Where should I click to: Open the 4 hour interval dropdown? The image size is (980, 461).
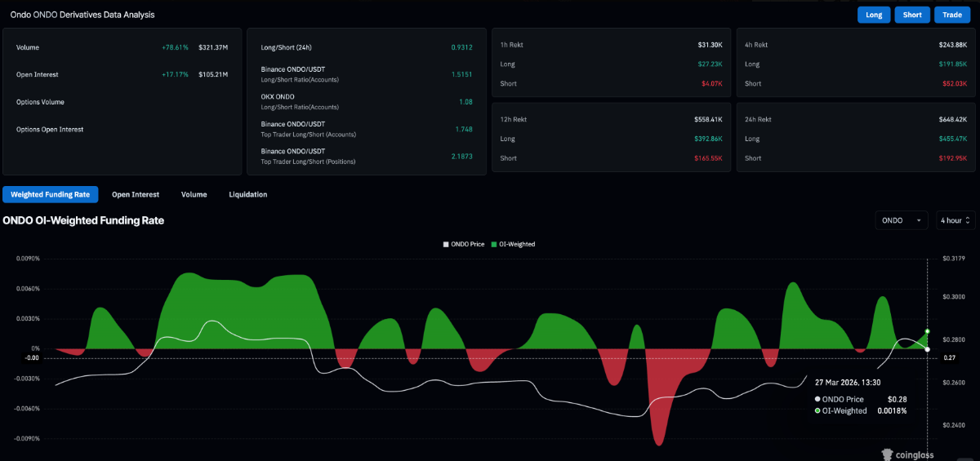(x=955, y=220)
